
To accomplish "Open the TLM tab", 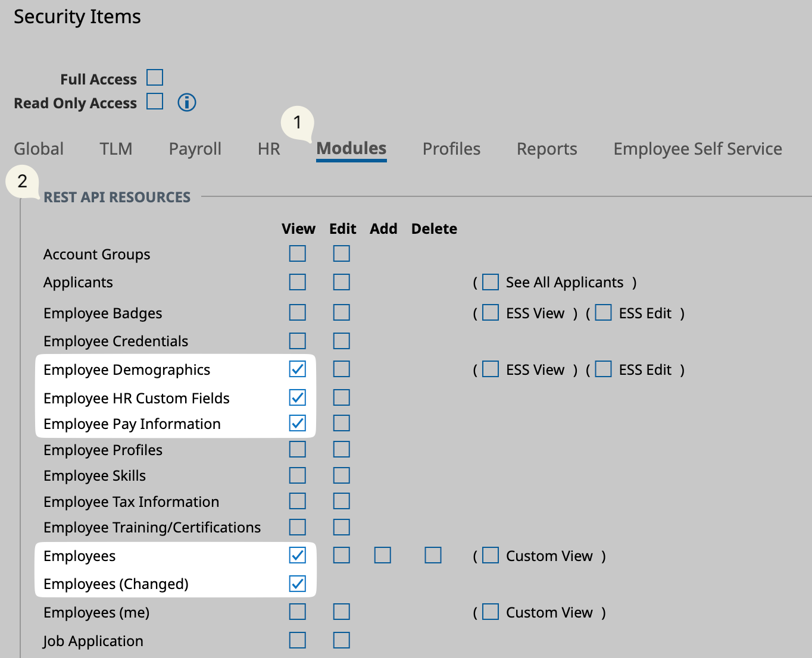I will pos(116,149).
